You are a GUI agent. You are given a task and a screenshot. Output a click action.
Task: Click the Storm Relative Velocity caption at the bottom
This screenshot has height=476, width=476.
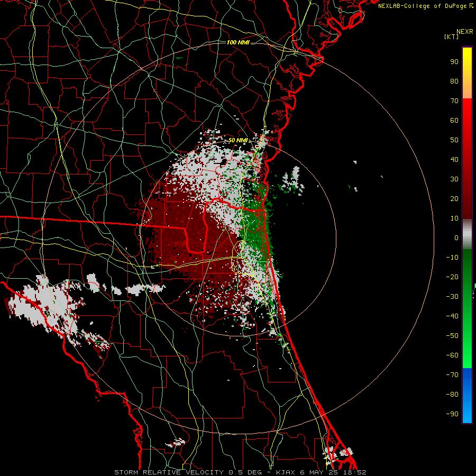240,472
